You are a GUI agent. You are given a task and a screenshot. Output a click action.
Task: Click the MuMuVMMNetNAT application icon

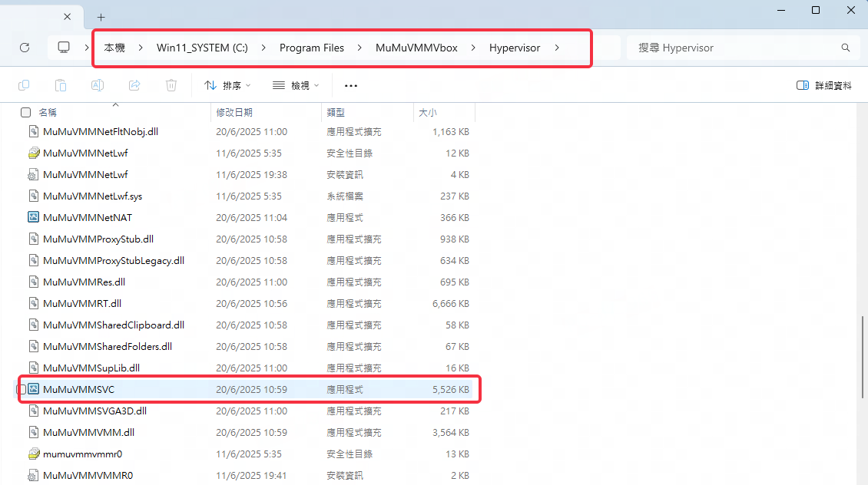tap(33, 217)
